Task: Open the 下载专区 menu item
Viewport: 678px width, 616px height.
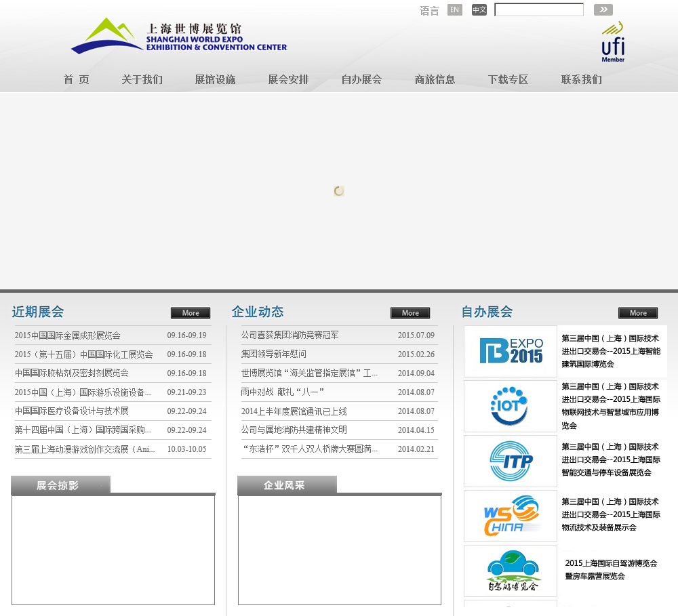Action: click(x=508, y=79)
